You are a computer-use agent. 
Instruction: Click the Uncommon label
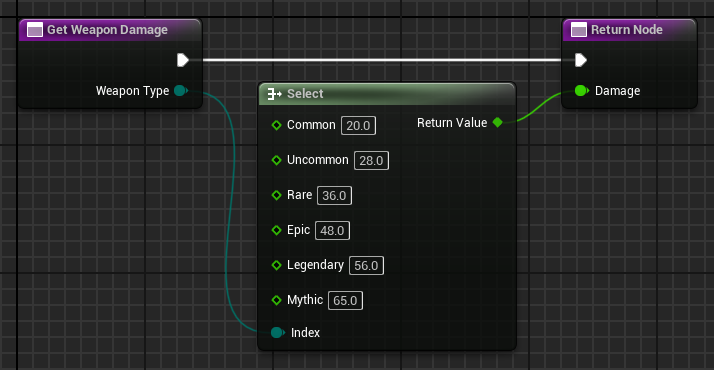click(x=317, y=160)
